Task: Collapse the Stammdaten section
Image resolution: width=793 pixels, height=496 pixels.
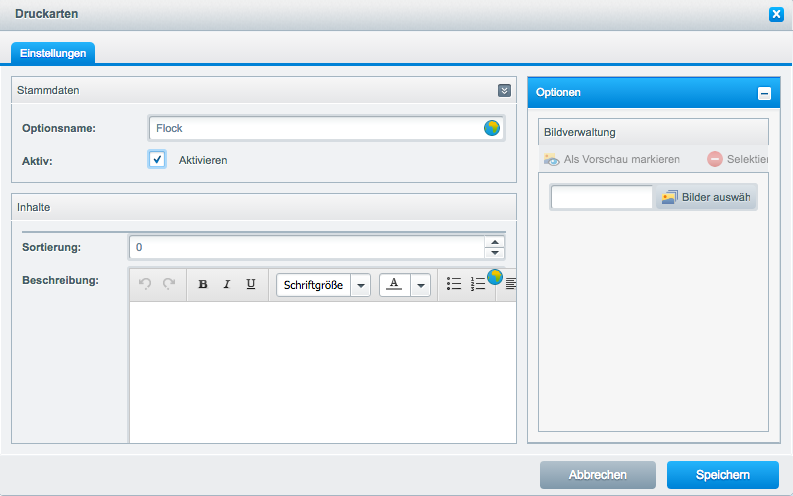Action: coord(504,90)
